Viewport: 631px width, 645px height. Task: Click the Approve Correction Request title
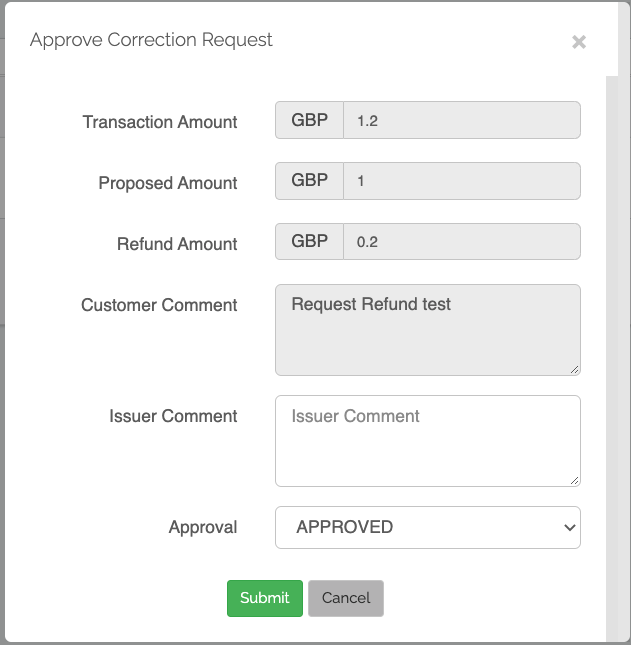[151, 40]
